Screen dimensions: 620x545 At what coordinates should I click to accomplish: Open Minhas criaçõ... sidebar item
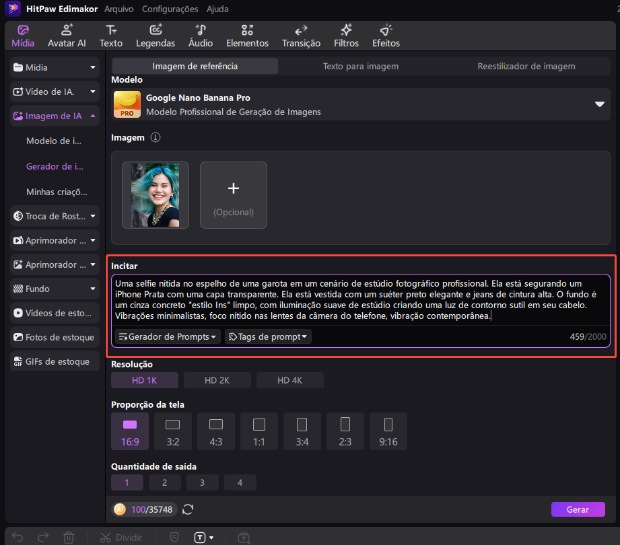(57, 192)
